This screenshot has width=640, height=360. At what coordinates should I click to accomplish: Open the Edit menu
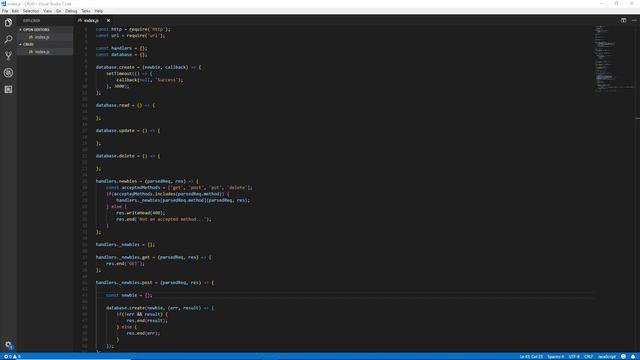pyautogui.click(x=15, y=11)
